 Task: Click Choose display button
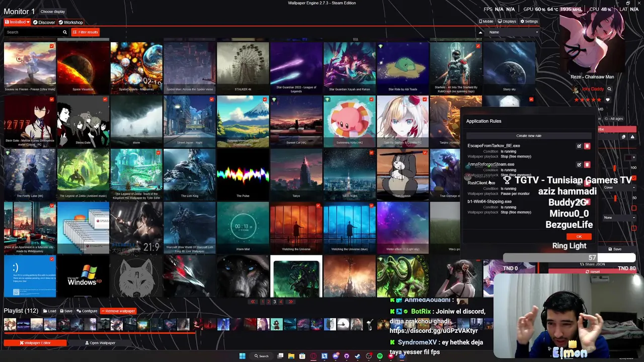[x=52, y=12]
